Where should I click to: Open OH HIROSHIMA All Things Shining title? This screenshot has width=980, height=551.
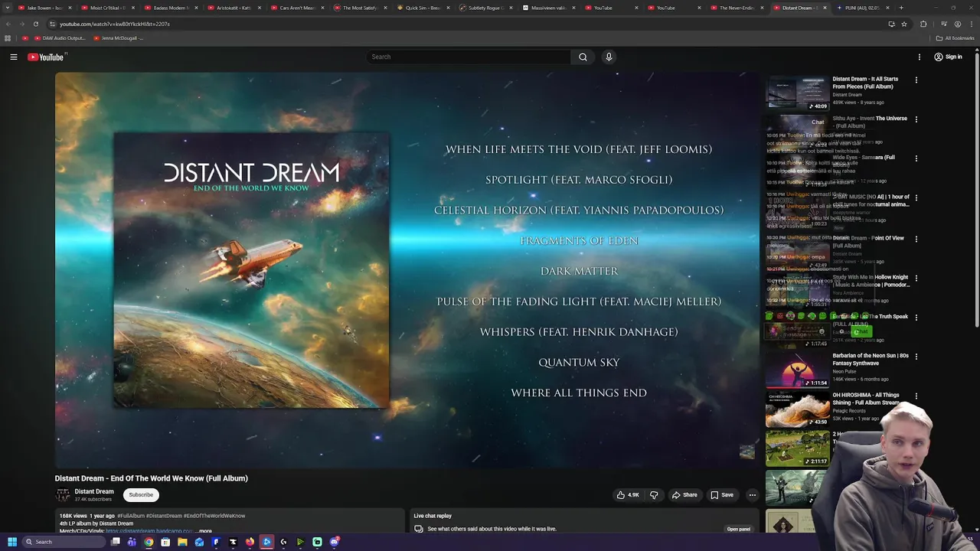pos(866,399)
